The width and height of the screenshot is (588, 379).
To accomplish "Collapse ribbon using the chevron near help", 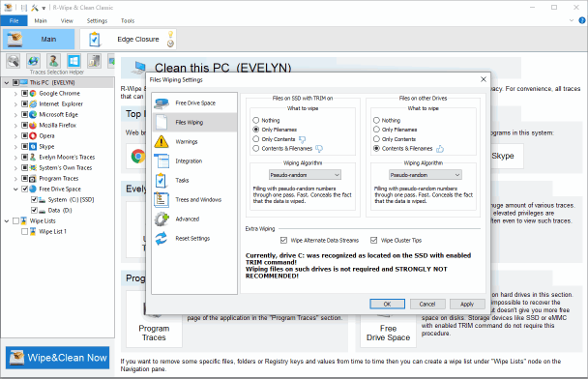I will coord(572,20).
